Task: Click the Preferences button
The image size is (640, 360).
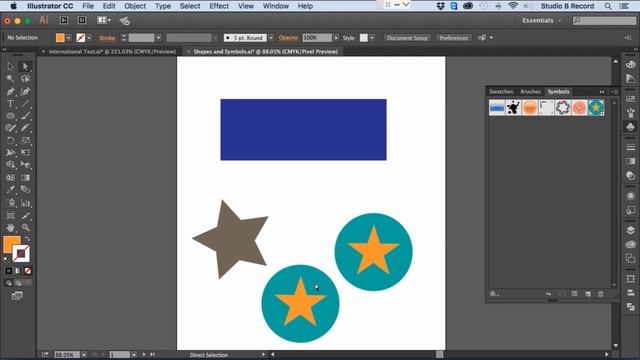Action: [x=453, y=38]
